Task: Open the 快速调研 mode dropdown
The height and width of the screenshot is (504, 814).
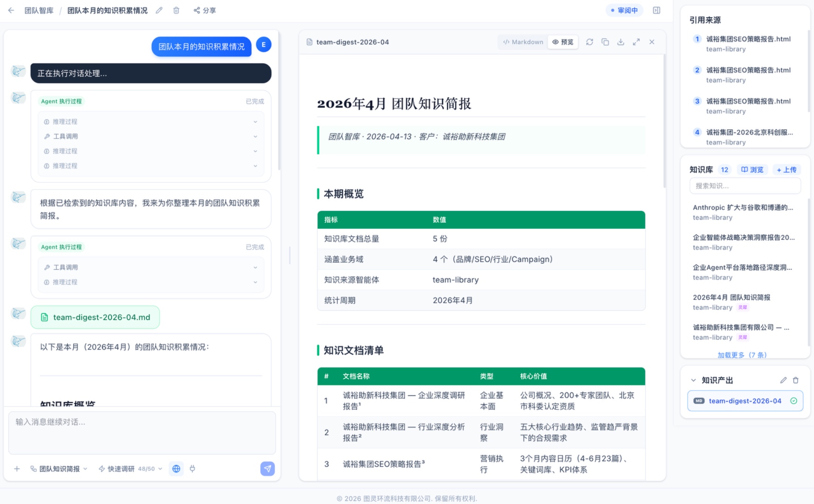Action: click(x=130, y=469)
